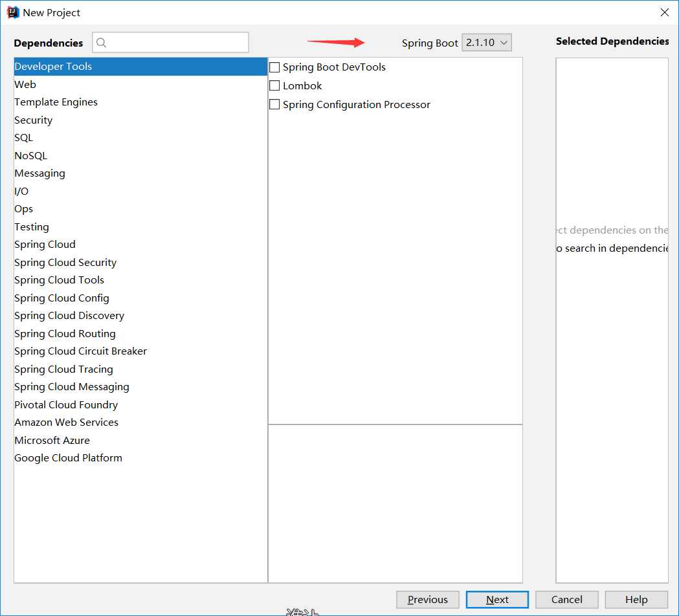Viewport: 679px width, 616px height.
Task: Check the Lombok dependency
Action: [x=274, y=85]
